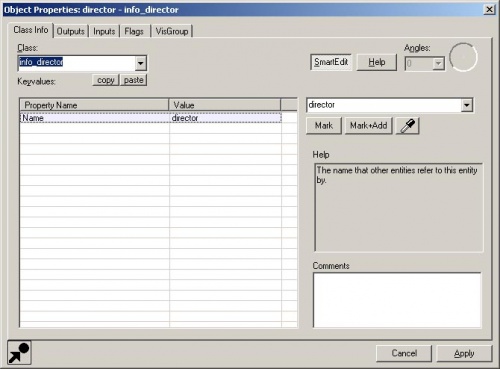This screenshot has height=369, width=500.
Task: Select the Name property row
Action: click(151, 118)
